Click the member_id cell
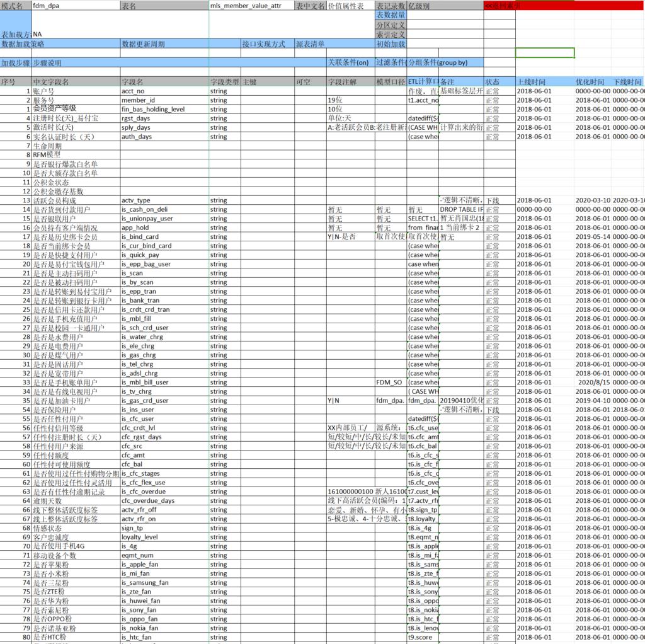The height and width of the screenshot is (644, 645). pyautogui.click(x=165, y=100)
